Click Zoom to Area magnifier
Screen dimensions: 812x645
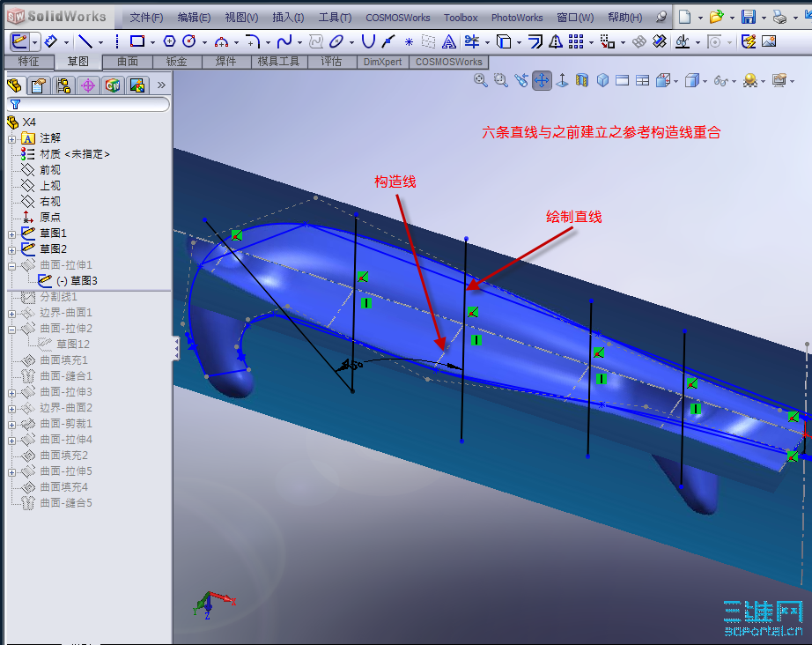click(x=501, y=80)
